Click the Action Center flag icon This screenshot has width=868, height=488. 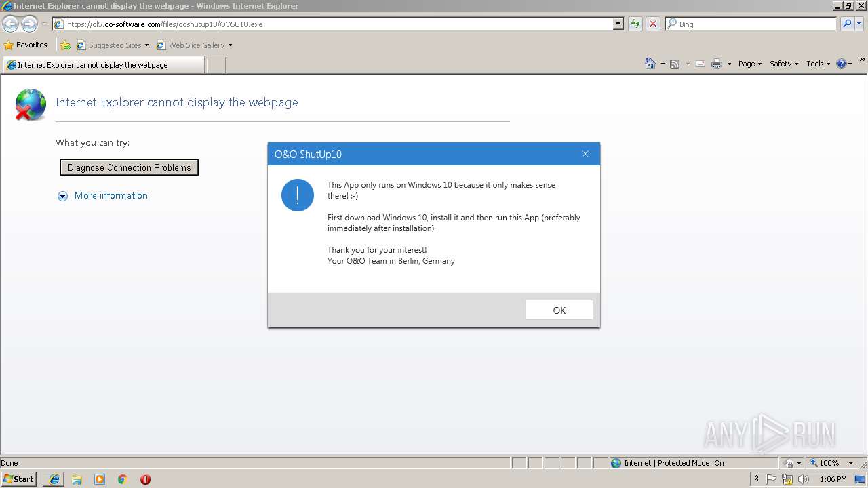pos(771,479)
